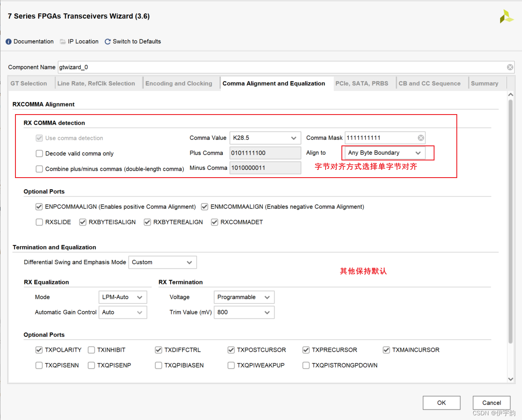
Task: Uncheck TXPOLARITY optional port
Action: click(x=39, y=350)
